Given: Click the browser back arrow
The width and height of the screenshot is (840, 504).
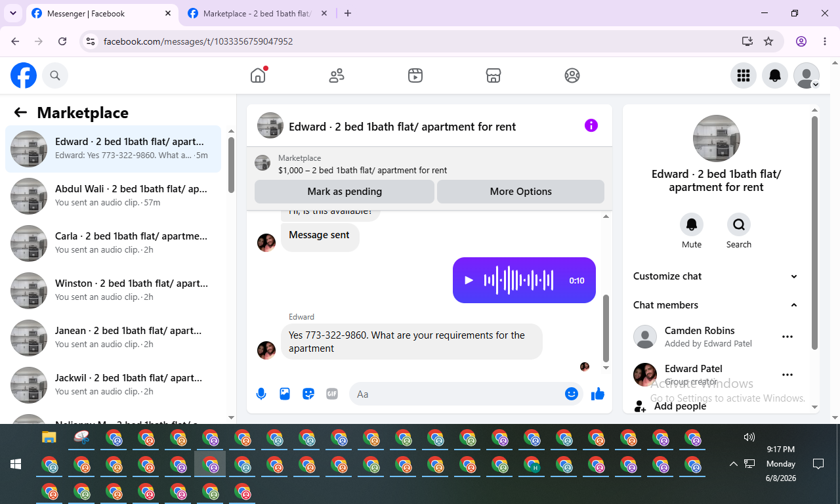Looking at the screenshot, I should [x=15, y=41].
